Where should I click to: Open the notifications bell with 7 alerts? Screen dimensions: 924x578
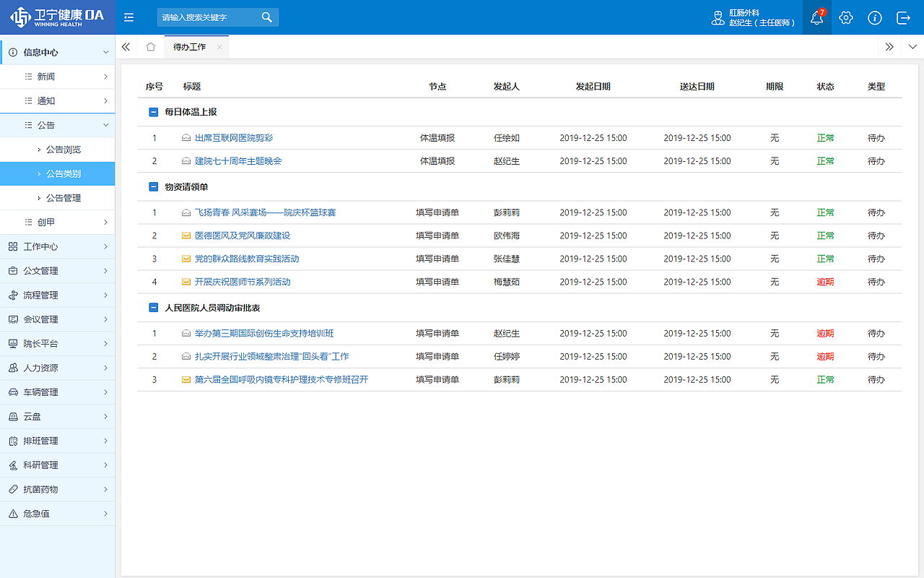pos(816,17)
